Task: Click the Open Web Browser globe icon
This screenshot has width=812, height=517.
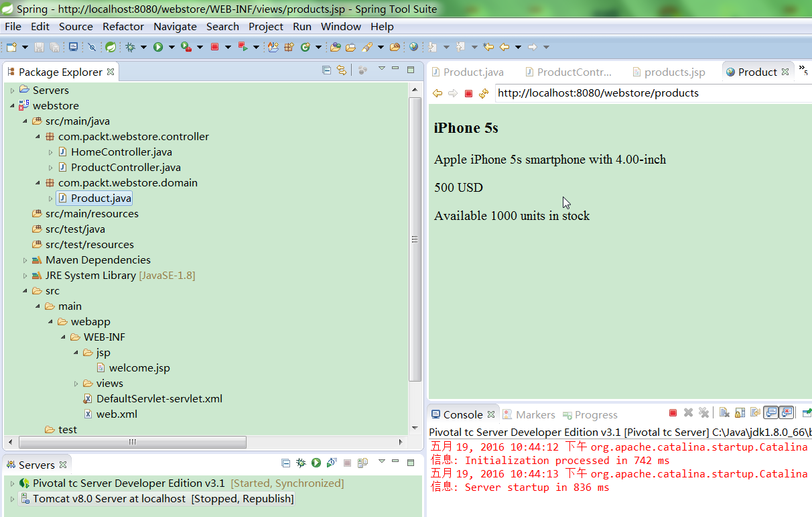Action: pos(413,47)
